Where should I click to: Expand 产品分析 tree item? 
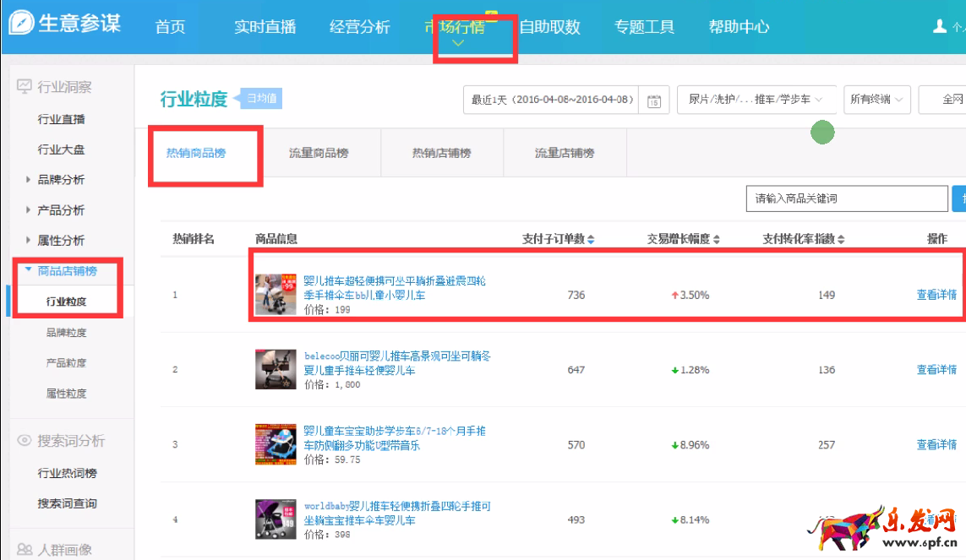click(x=29, y=210)
